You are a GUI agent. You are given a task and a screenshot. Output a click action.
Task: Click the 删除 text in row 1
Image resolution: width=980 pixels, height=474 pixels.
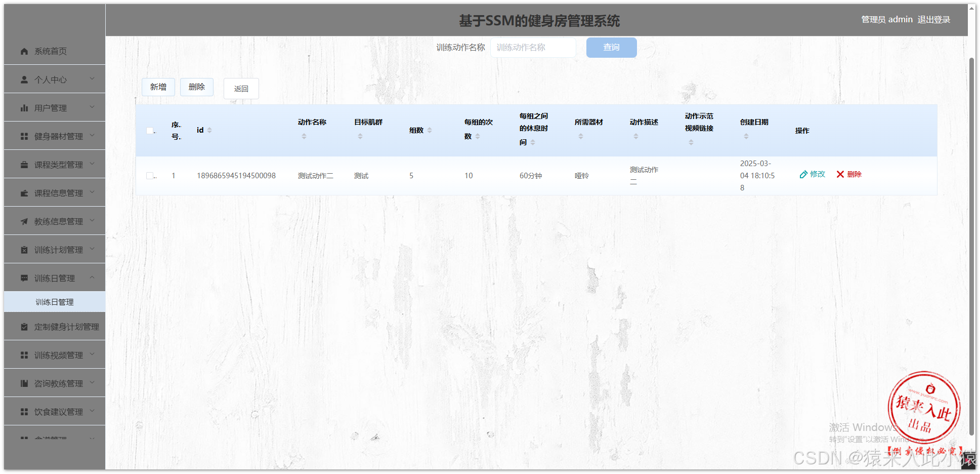tap(854, 174)
